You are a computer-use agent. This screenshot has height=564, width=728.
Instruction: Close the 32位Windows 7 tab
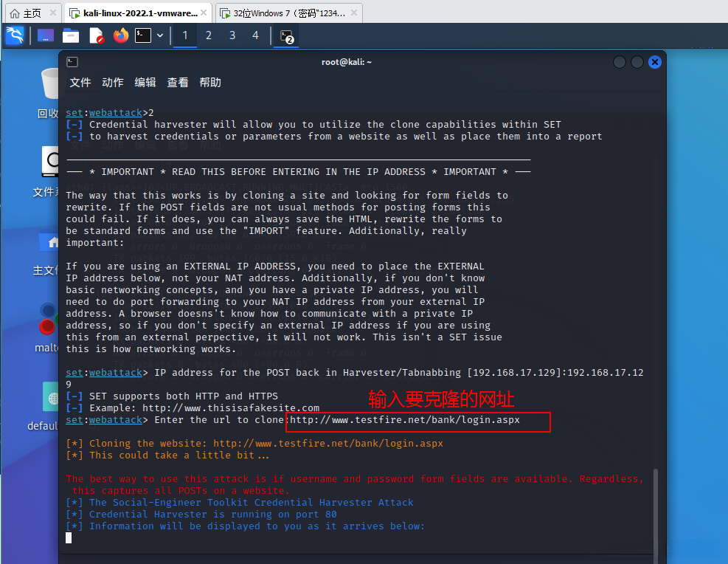[x=354, y=13]
